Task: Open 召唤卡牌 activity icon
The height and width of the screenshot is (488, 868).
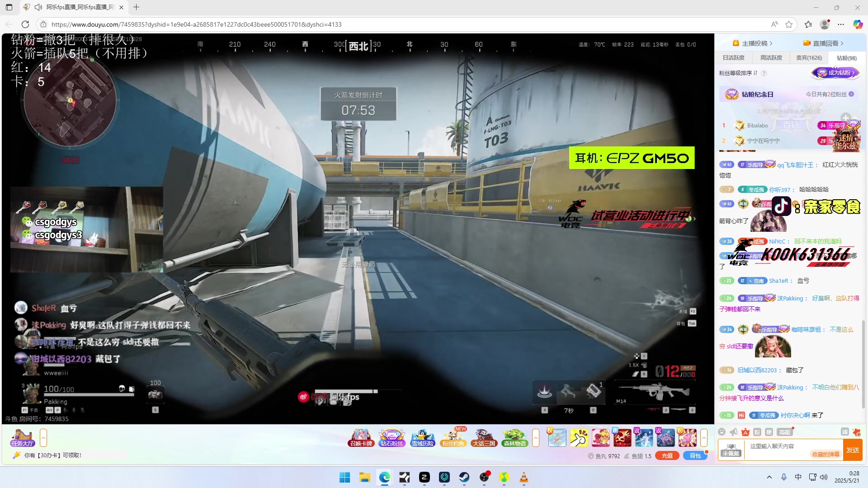Action: pyautogui.click(x=361, y=437)
